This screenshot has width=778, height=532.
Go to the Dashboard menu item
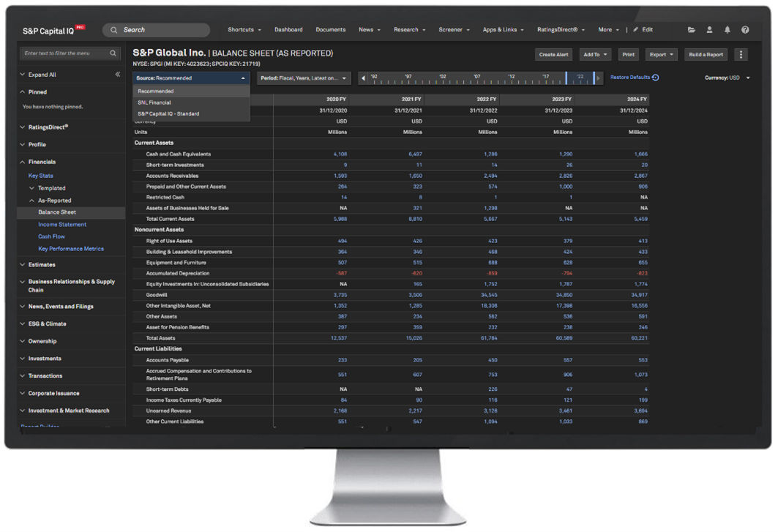[x=288, y=30]
